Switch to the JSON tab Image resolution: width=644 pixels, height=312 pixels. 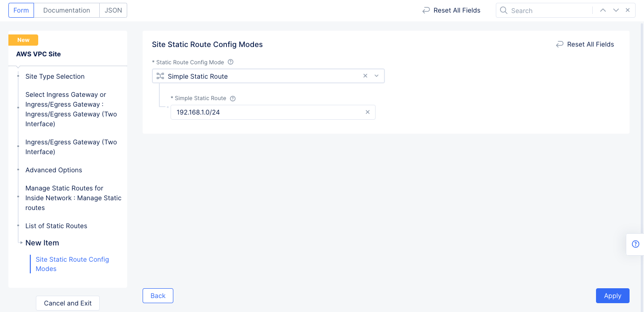click(x=113, y=10)
